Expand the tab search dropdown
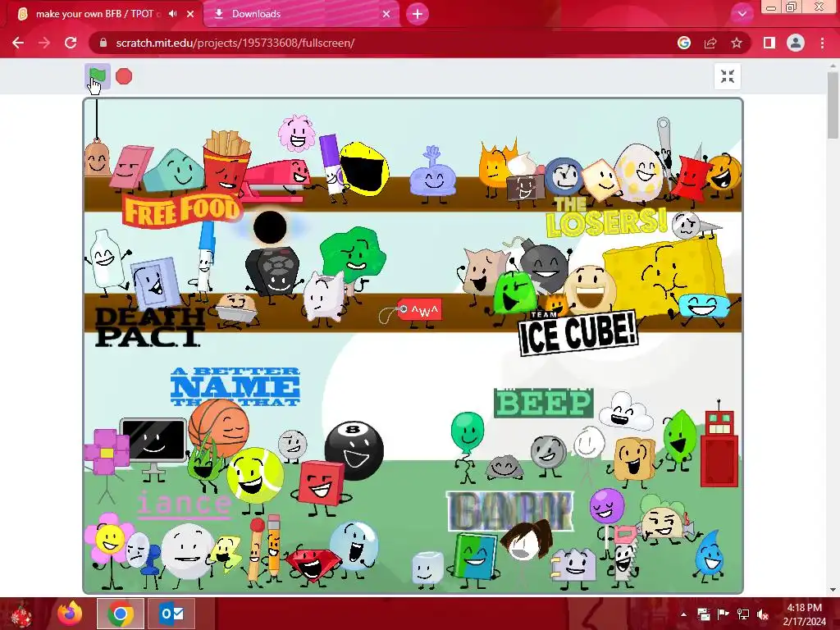 [x=742, y=14]
